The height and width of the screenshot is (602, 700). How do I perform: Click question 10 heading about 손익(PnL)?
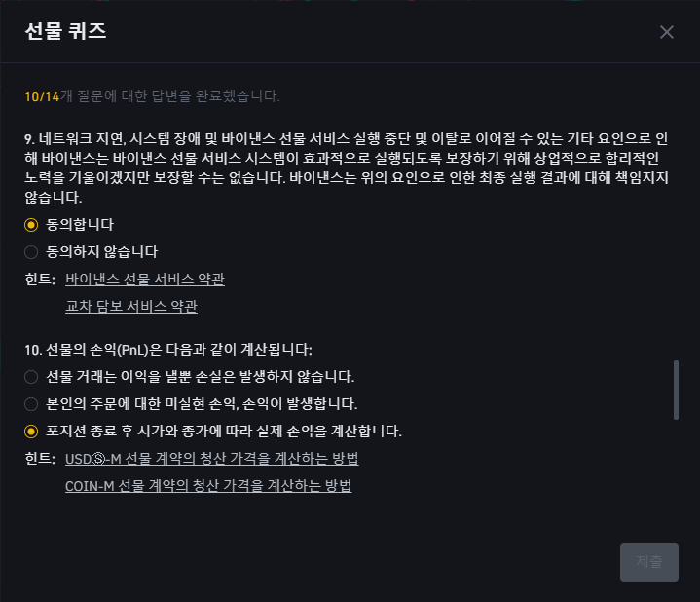pos(168,350)
